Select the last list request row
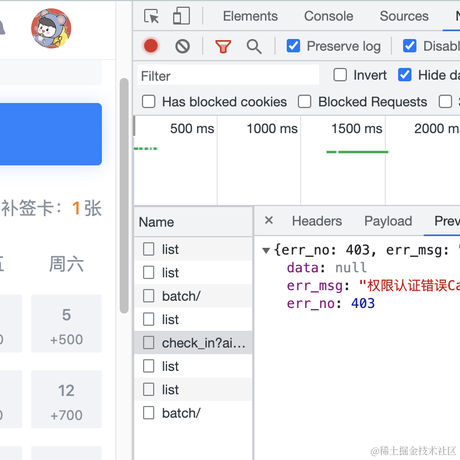The width and height of the screenshot is (460, 460). coord(193,389)
